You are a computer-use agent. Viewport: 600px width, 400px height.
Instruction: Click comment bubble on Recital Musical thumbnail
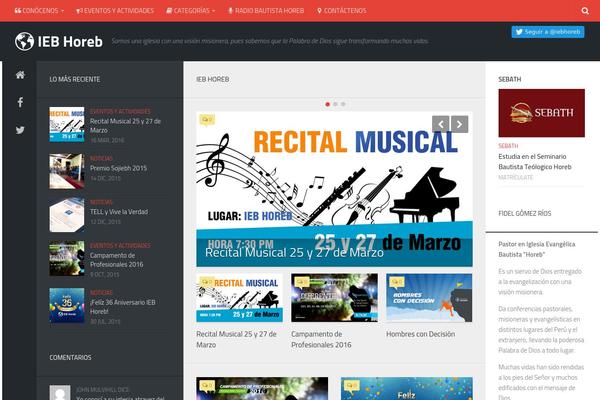pos(207,282)
